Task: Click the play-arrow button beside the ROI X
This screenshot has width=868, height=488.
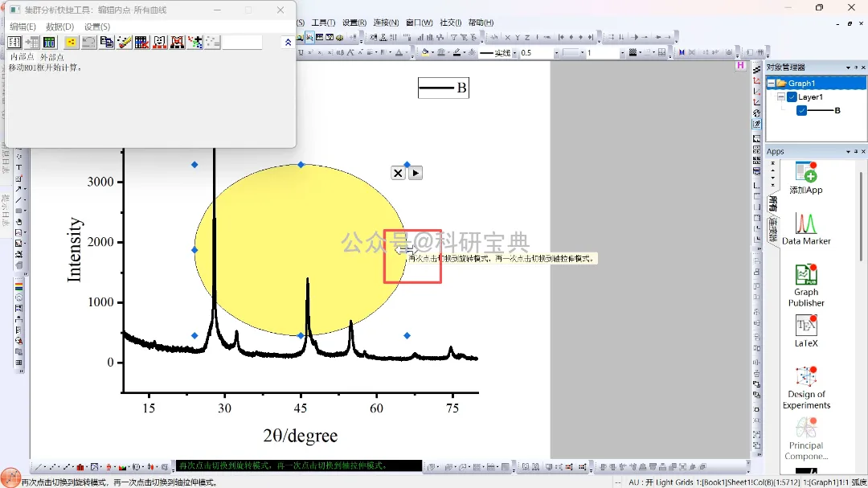Action: coord(416,173)
